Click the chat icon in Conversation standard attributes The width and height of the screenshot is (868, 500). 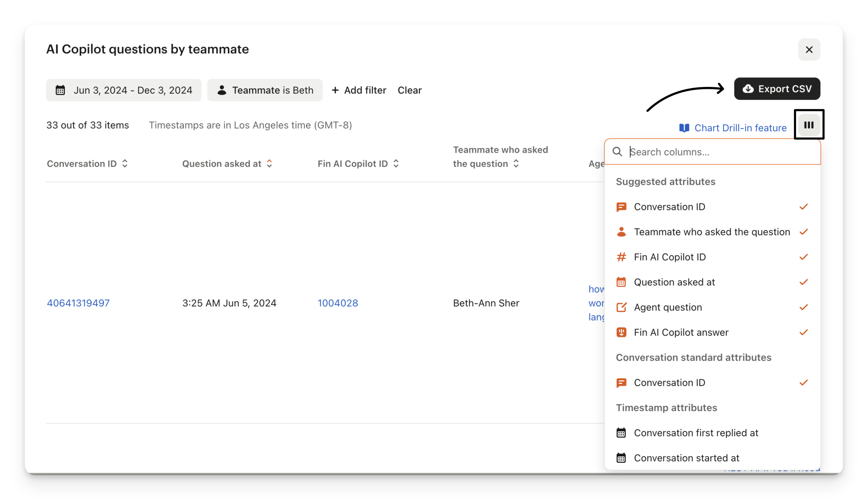click(621, 383)
